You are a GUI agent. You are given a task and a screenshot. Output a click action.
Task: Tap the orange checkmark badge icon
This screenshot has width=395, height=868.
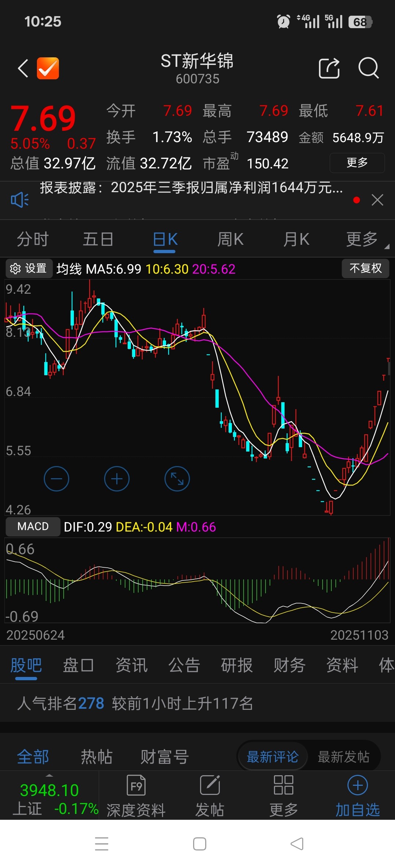(48, 68)
